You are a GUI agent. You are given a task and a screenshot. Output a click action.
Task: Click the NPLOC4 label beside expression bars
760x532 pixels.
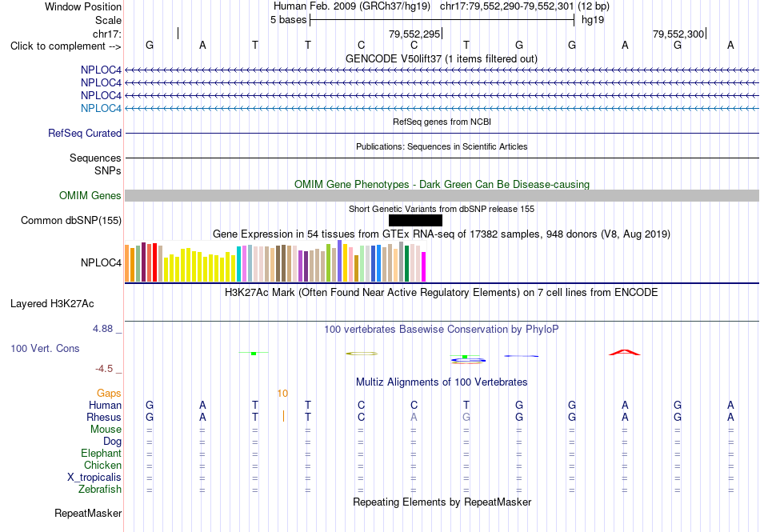pos(101,262)
